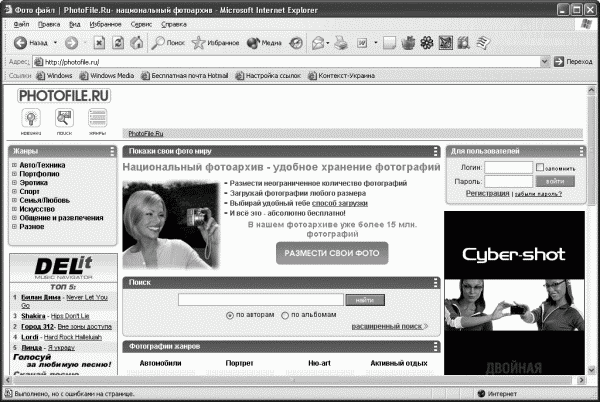Click the Stop page loading icon
Image resolution: width=600 pixels, height=402 pixels.
click(x=99, y=43)
